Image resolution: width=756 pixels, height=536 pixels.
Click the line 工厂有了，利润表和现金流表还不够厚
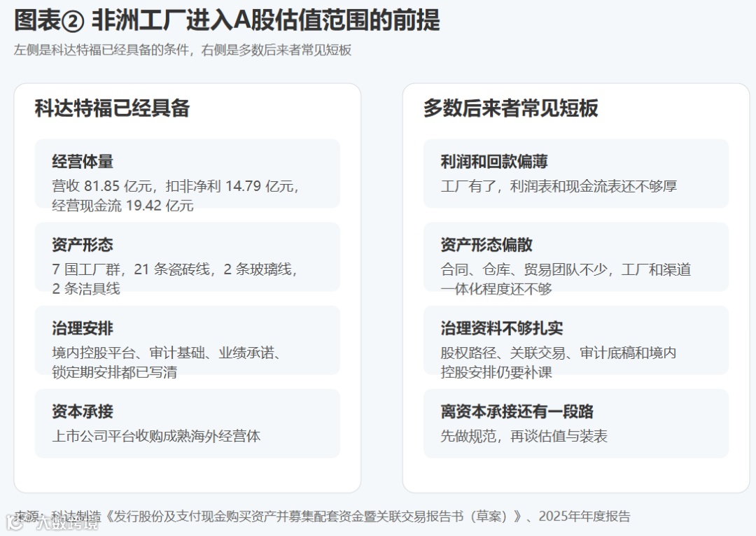click(x=559, y=186)
